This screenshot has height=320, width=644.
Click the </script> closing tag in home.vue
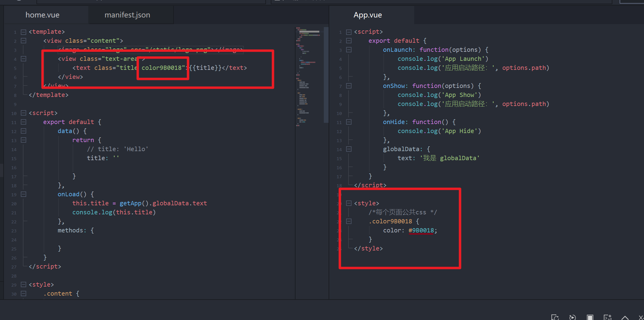point(45,266)
